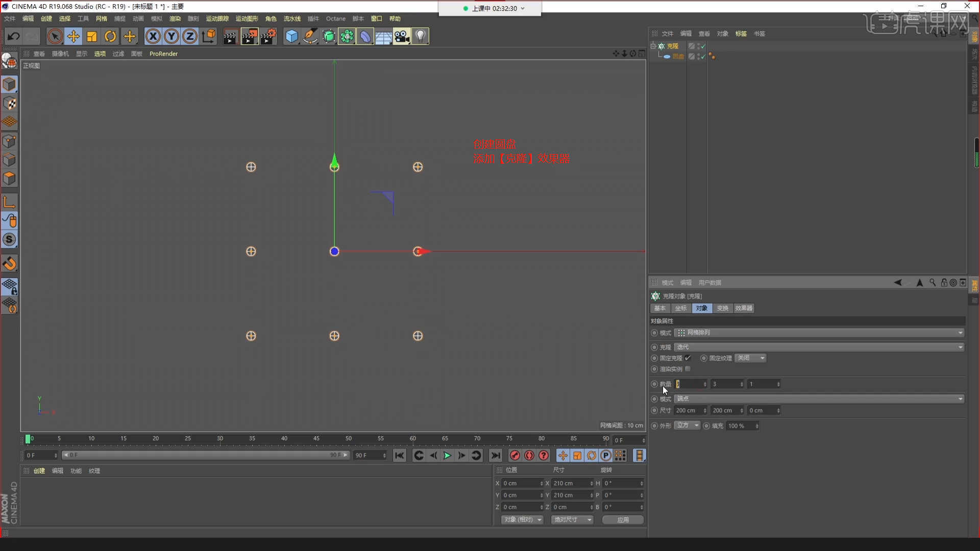Viewport: 980px width, 551px height.
Task: Select the axis L-shaped tool in sidebar
Action: click(9, 202)
